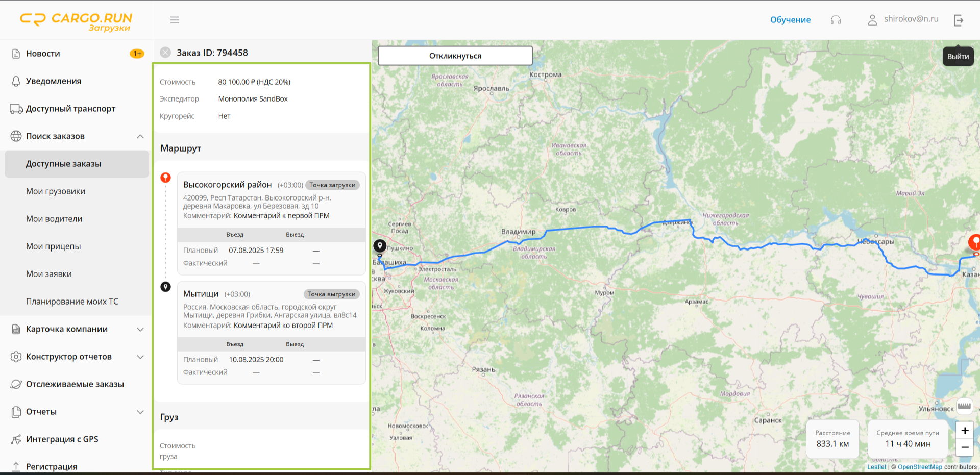Open Интеграция с GPS page
Viewport: 980px width, 475px height.
pyautogui.click(x=62, y=439)
